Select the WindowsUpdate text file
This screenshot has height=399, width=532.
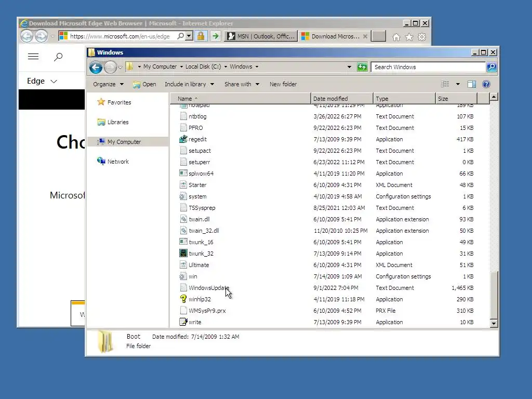pos(209,288)
